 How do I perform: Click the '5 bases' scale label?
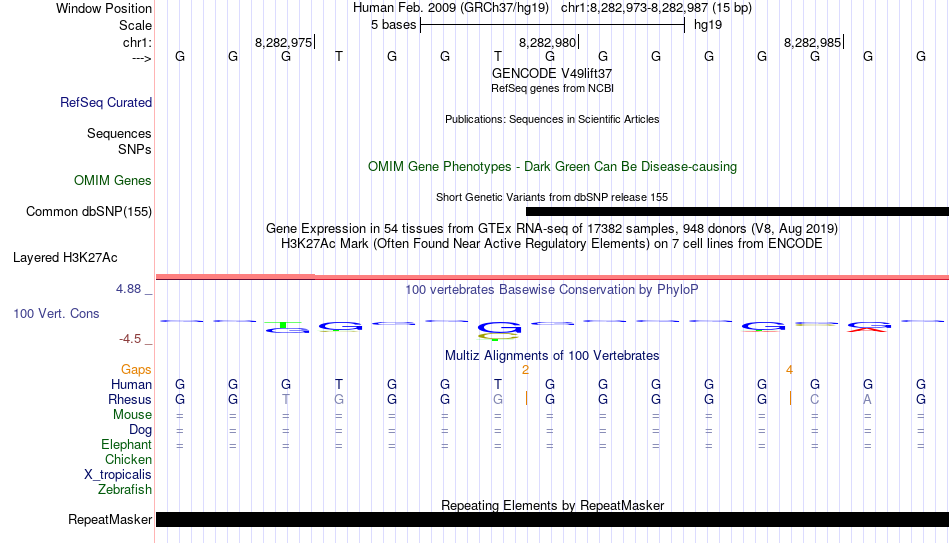394,25
